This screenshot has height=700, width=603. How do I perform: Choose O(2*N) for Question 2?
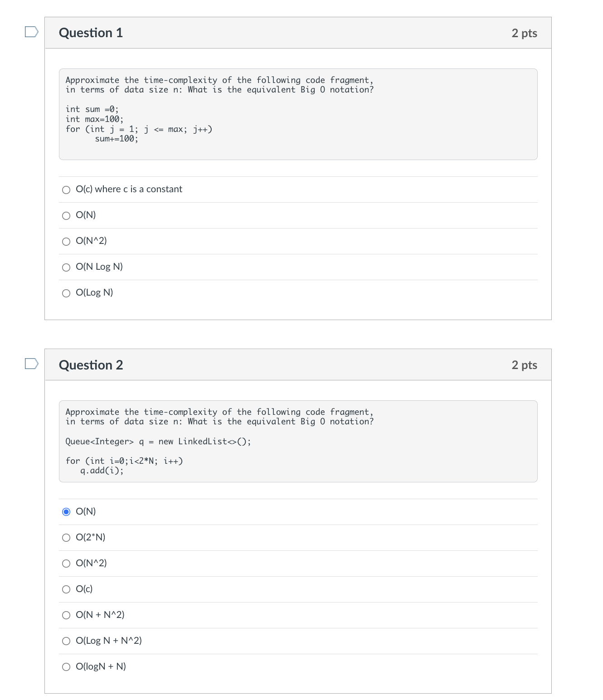(66, 538)
